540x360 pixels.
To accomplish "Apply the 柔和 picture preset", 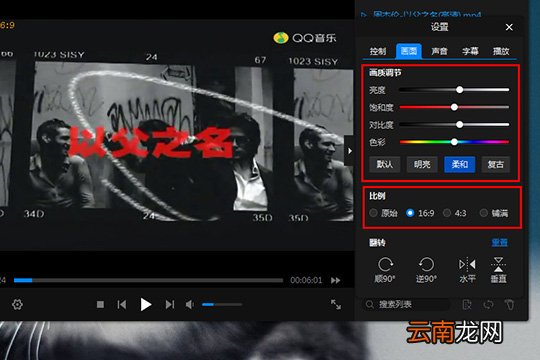I will tap(460, 164).
